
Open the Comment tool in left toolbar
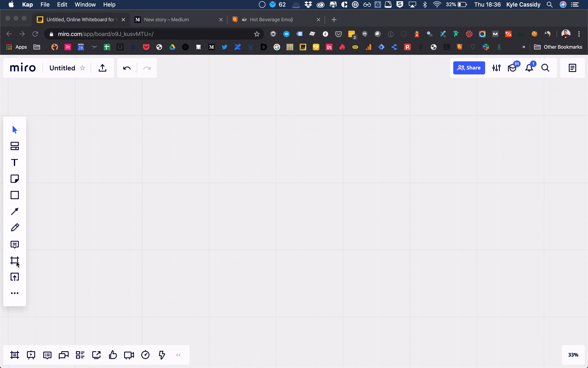tap(15, 245)
